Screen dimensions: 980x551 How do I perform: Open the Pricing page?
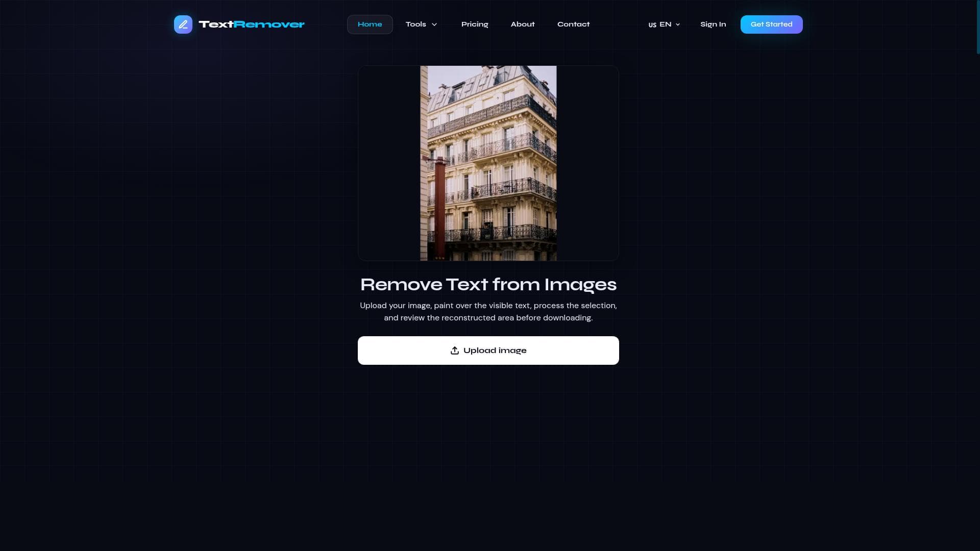[475, 24]
